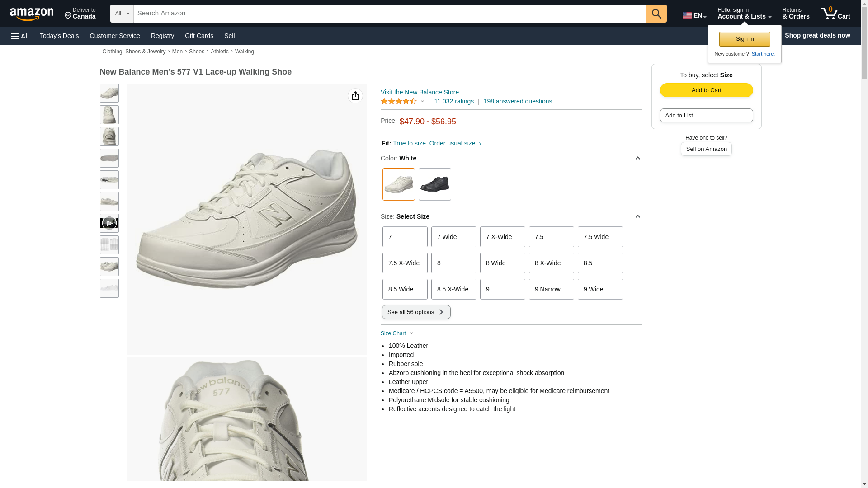The image size is (868, 488).
Task: Open the shopping cart
Action: 835,14
